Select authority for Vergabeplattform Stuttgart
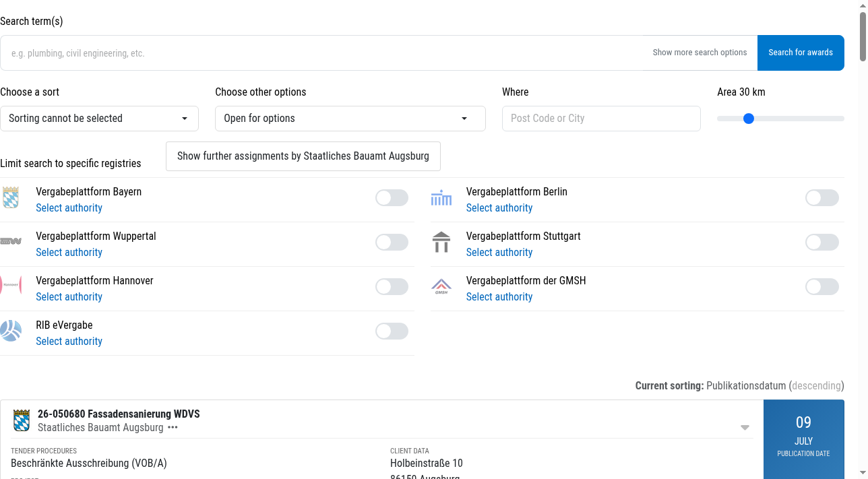Image resolution: width=868 pixels, height=479 pixels. pyautogui.click(x=499, y=253)
